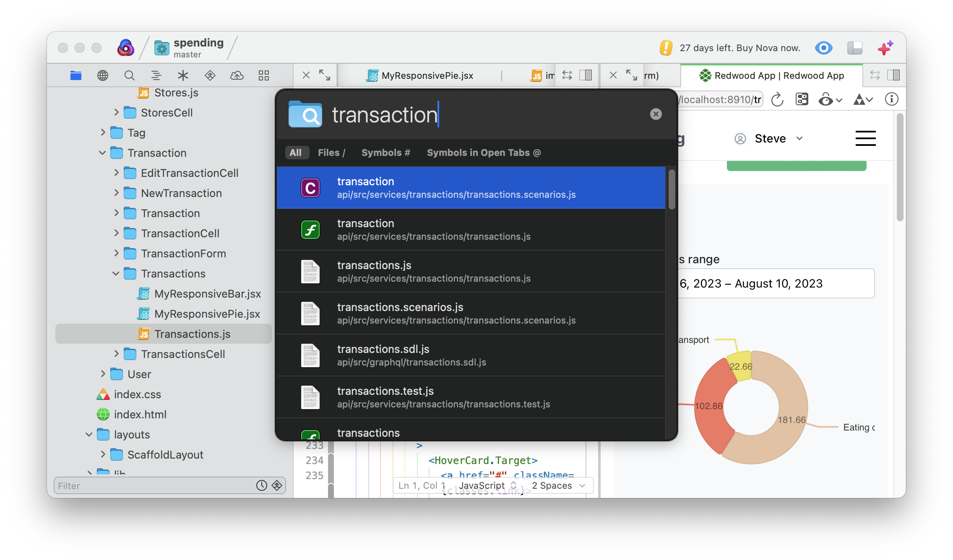Select the Files / filter tab

(331, 153)
